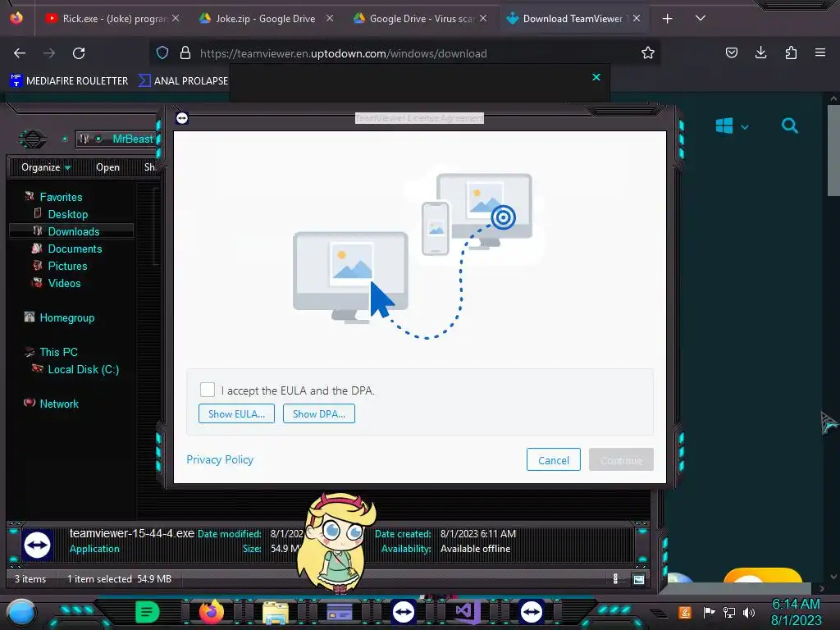
Task: Open the volume speaker control
Action: click(x=749, y=612)
